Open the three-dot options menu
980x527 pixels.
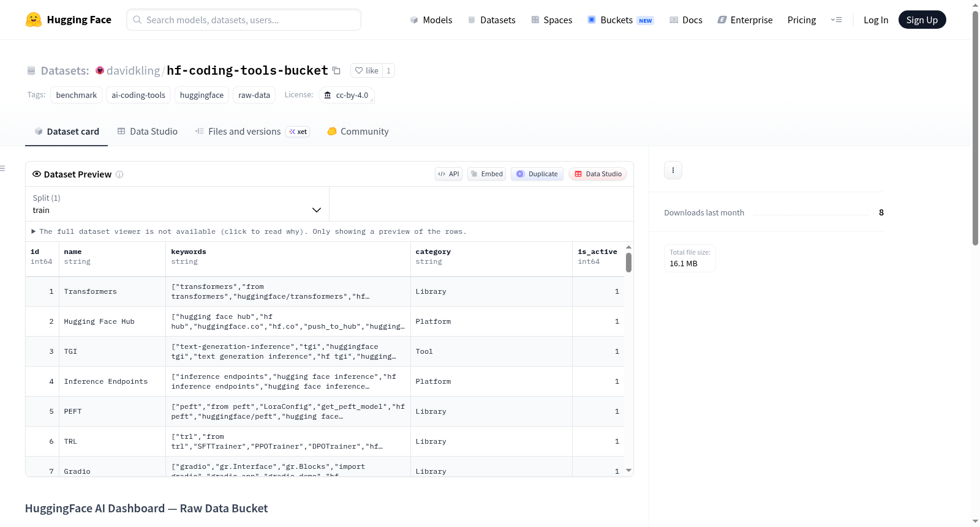click(x=673, y=170)
